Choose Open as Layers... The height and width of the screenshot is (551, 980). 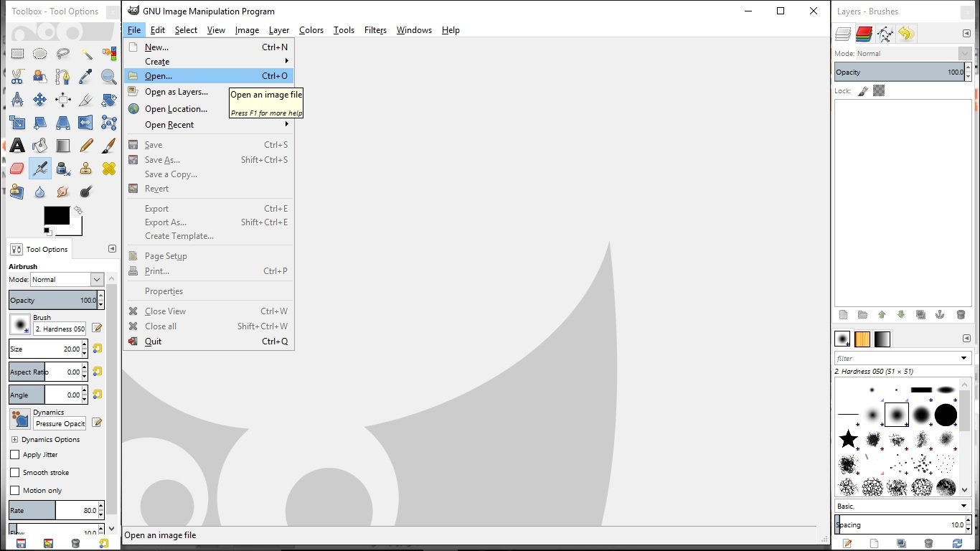click(176, 92)
